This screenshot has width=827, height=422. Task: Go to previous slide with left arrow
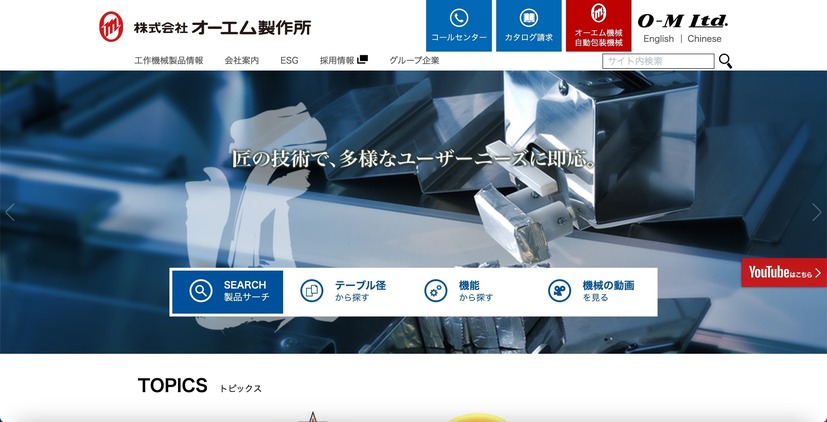coord(11,212)
